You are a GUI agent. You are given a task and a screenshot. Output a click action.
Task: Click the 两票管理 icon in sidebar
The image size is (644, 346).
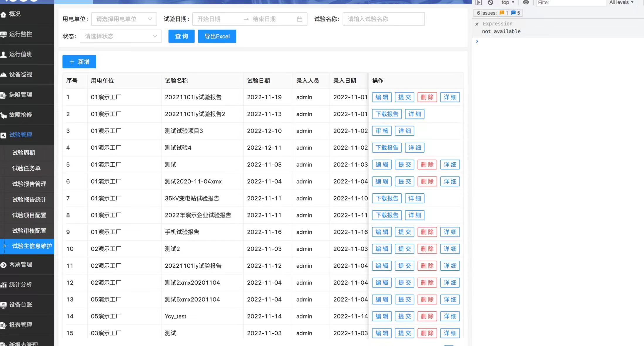pyautogui.click(x=4, y=265)
